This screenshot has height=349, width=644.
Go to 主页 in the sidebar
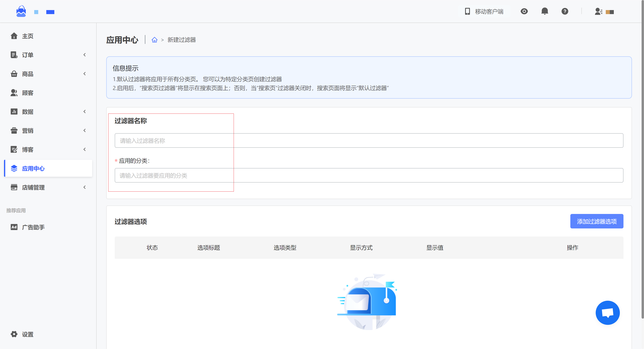[x=28, y=36]
